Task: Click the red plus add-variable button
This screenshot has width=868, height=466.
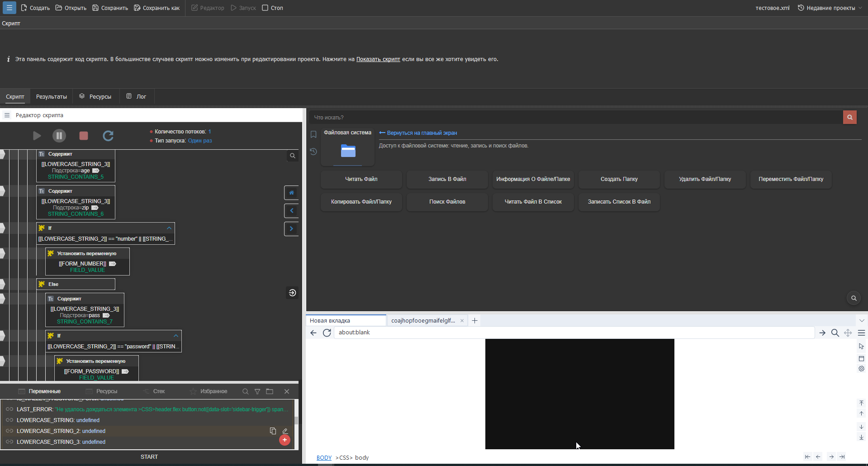Action: click(285, 440)
